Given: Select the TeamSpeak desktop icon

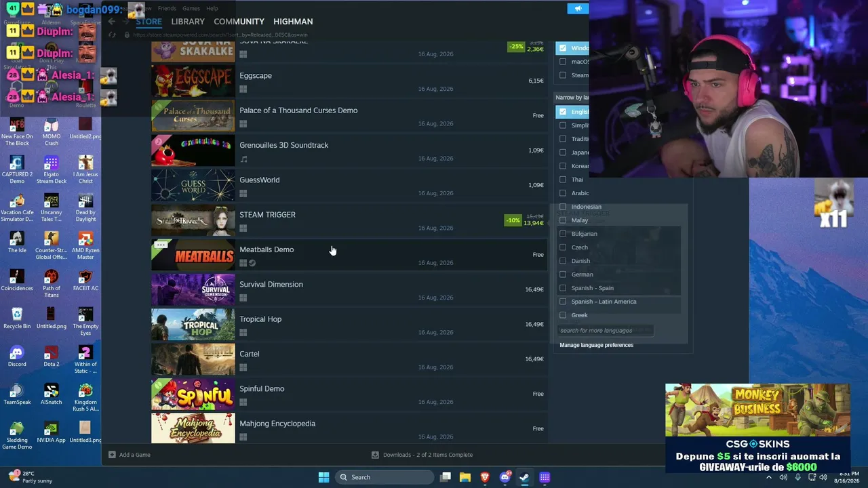Looking at the screenshot, I should [17, 394].
